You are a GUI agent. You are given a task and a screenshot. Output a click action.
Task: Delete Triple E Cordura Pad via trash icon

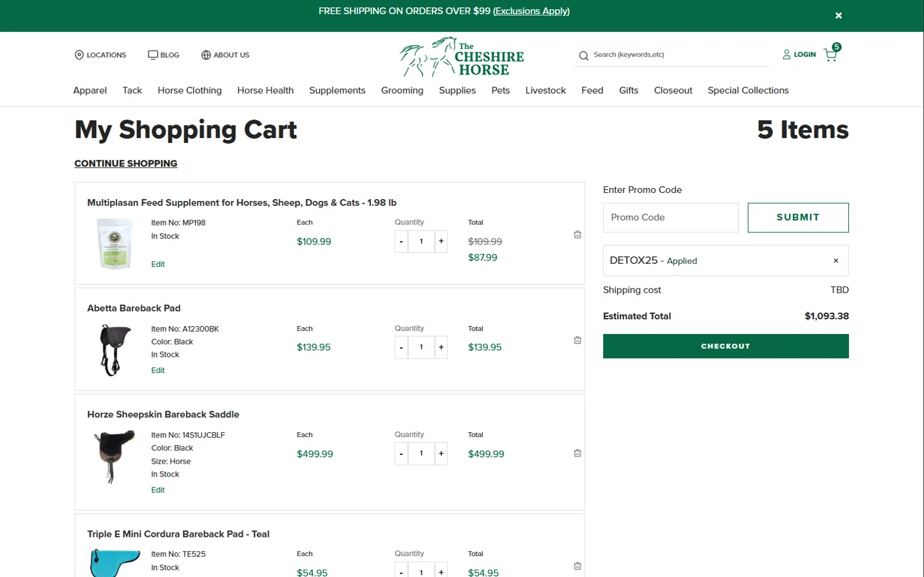point(577,566)
